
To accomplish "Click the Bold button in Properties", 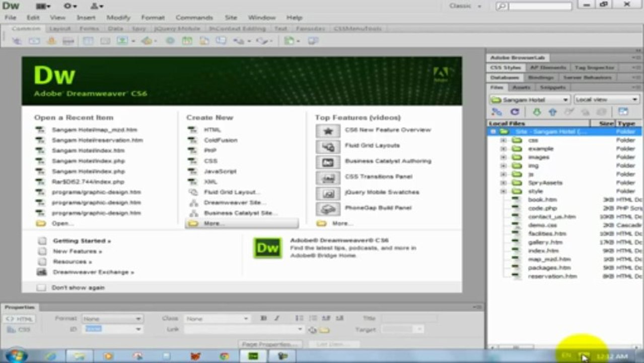I will click(x=263, y=319).
